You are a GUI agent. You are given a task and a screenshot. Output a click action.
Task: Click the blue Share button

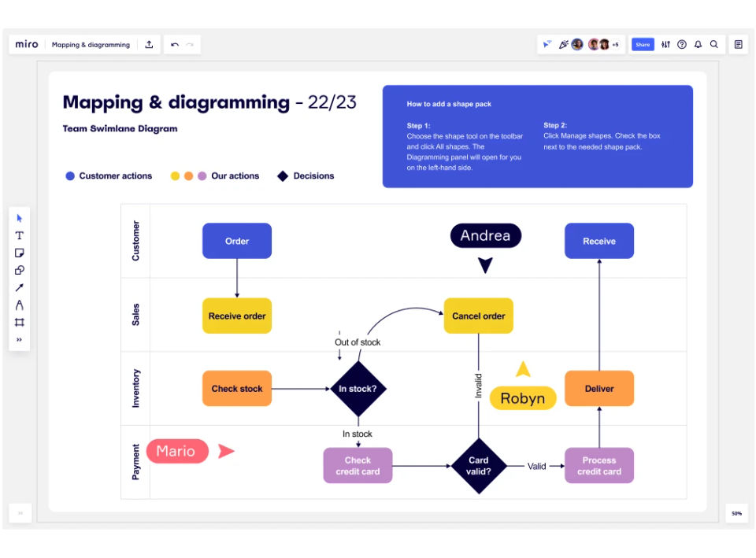point(643,44)
